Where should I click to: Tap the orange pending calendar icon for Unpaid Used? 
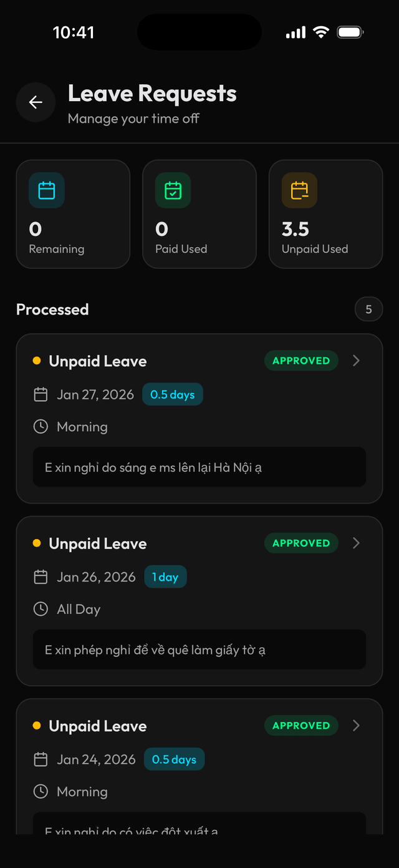pyautogui.click(x=299, y=190)
